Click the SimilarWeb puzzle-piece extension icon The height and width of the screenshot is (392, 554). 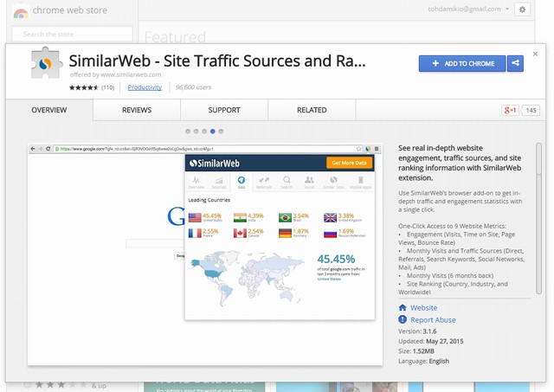click(x=47, y=63)
